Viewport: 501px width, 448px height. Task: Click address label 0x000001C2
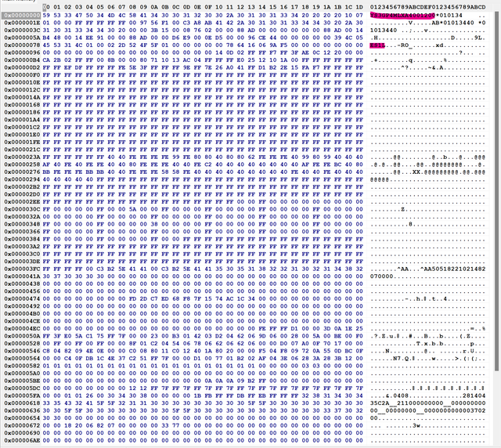22,127
